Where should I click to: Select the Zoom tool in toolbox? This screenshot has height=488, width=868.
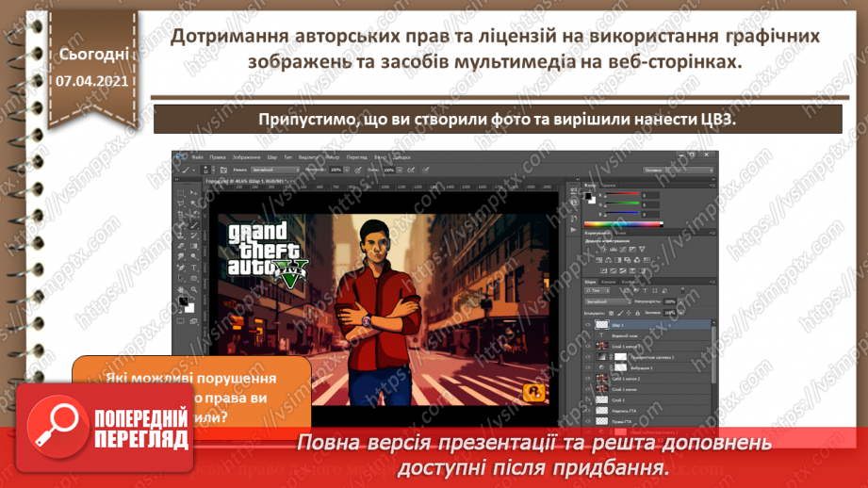click(x=194, y=289)
